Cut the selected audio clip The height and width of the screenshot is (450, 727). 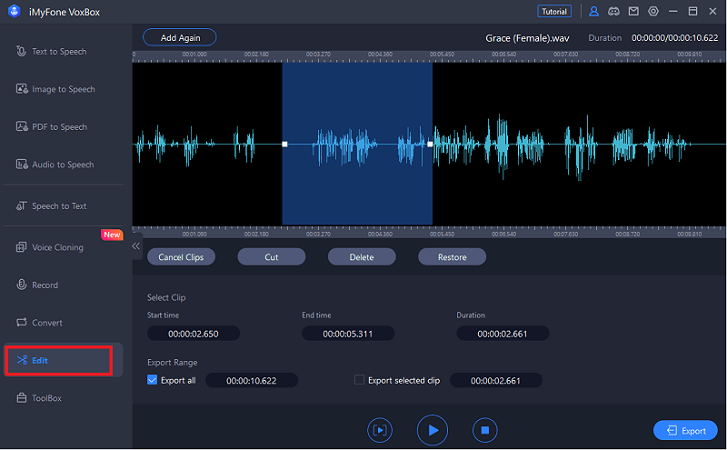coord(271,257)
